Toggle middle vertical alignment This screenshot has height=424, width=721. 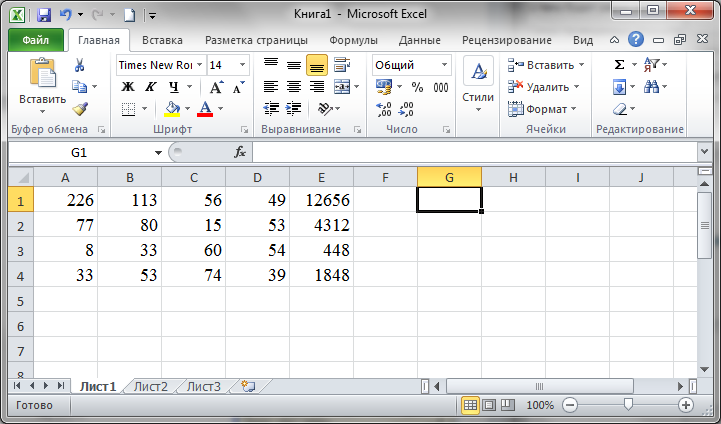[293, 65]
